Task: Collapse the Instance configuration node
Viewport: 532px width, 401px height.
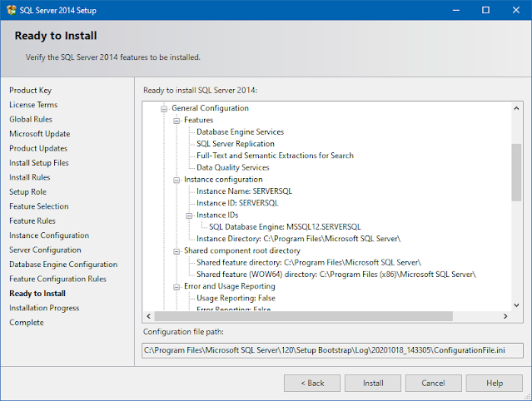Action: click(x=177, y=180)
